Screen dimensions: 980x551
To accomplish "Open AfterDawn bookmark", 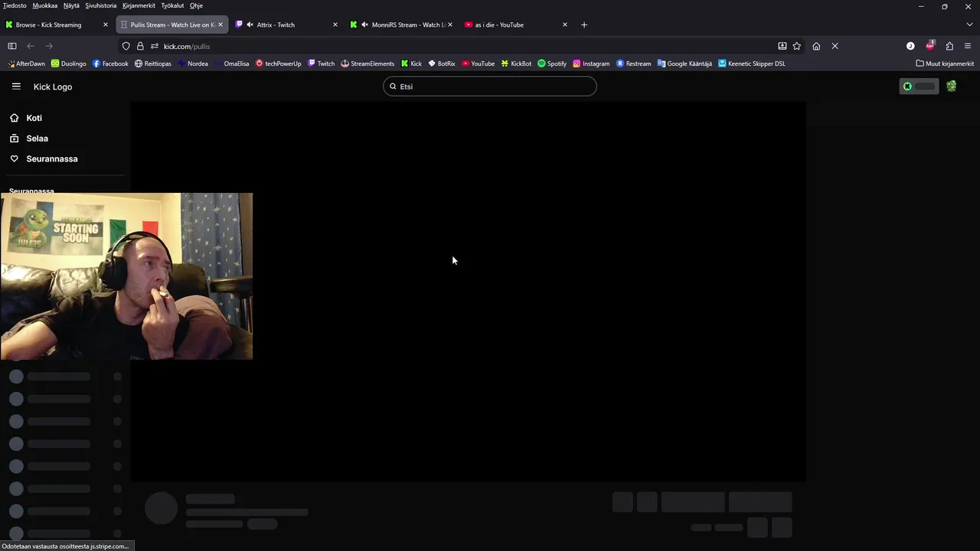I will (27, 64).
